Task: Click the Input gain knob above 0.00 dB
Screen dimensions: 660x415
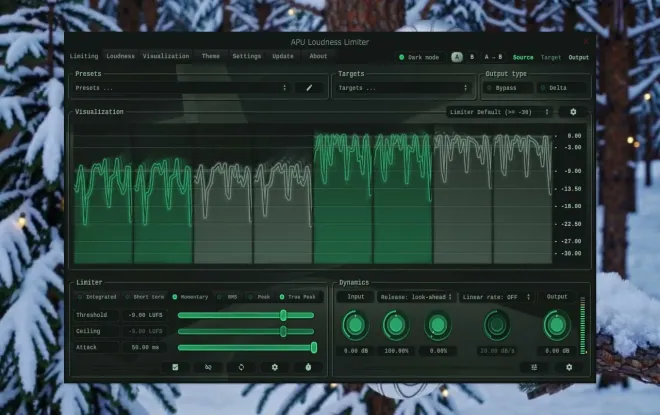Action: pos(356,325)
